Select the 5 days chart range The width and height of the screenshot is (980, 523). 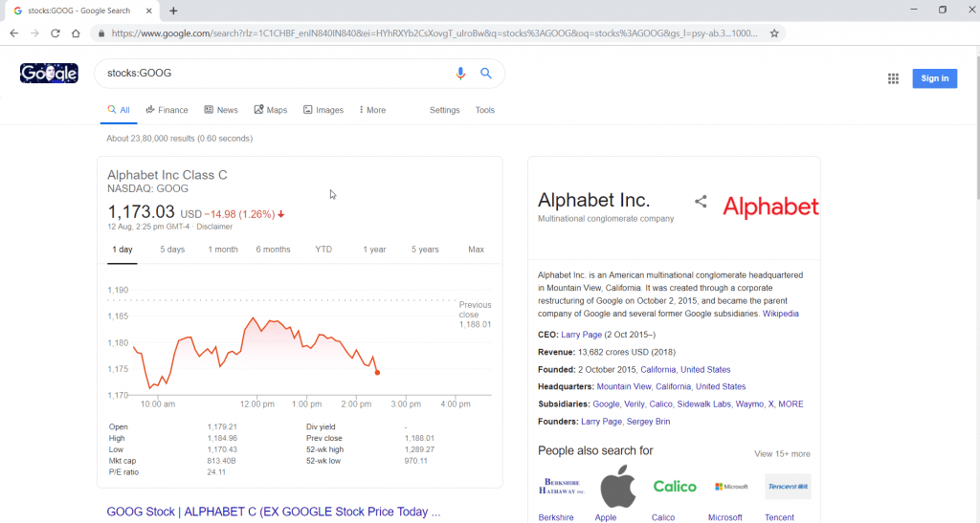click(x=172, y=250)
